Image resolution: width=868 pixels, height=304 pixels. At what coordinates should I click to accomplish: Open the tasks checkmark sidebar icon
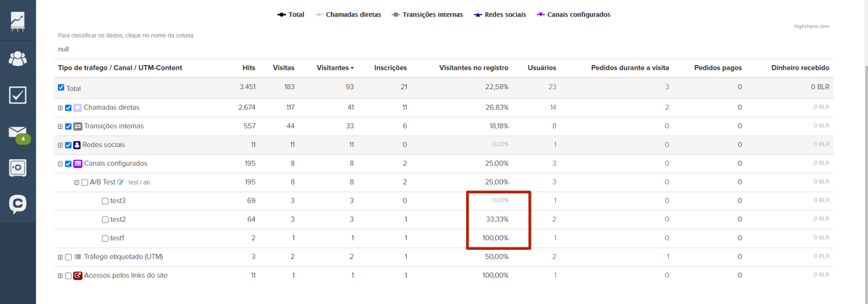(17, 95)
